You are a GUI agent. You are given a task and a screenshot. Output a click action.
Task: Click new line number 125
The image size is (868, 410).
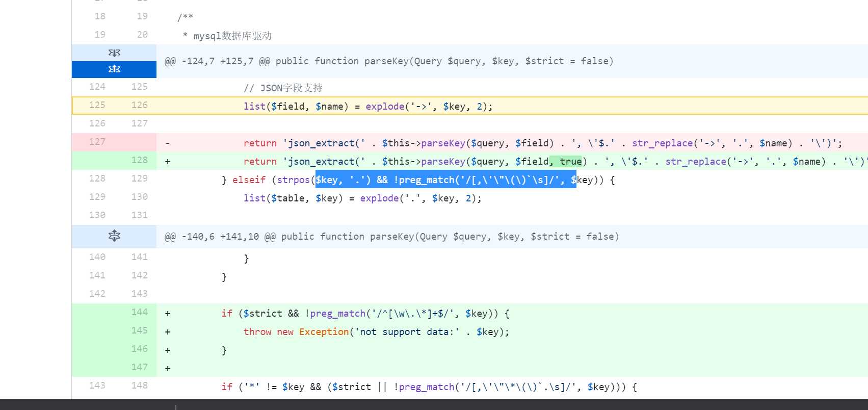[139, 87]
